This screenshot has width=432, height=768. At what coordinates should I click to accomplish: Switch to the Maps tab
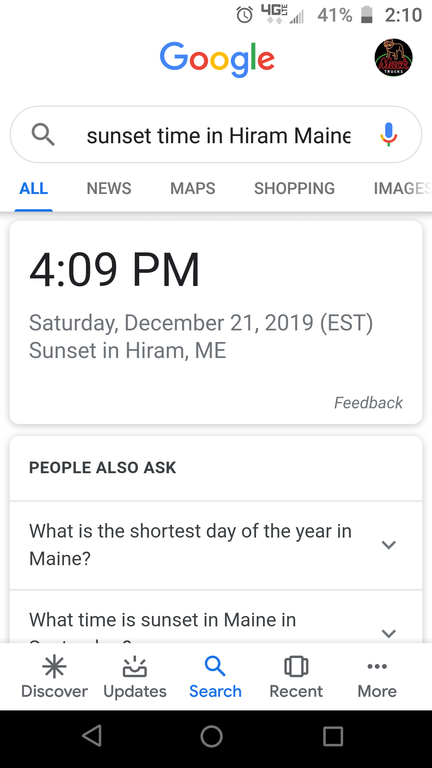point(192,189)
